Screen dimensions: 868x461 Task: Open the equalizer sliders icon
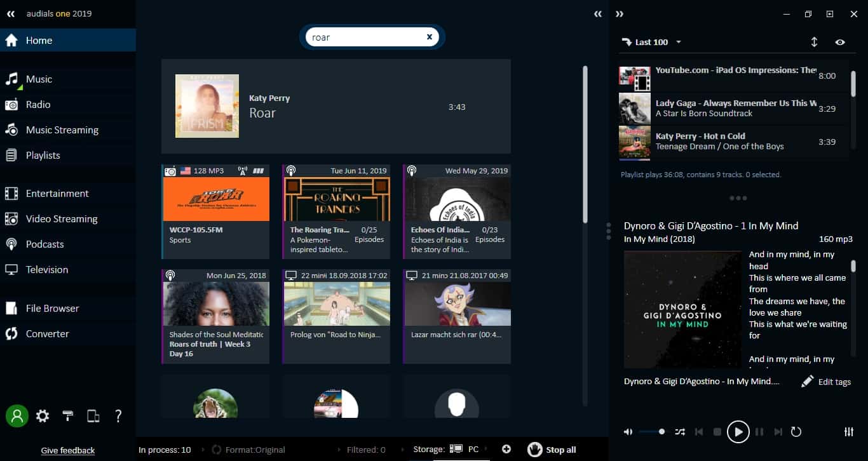(x=849, y=432)
